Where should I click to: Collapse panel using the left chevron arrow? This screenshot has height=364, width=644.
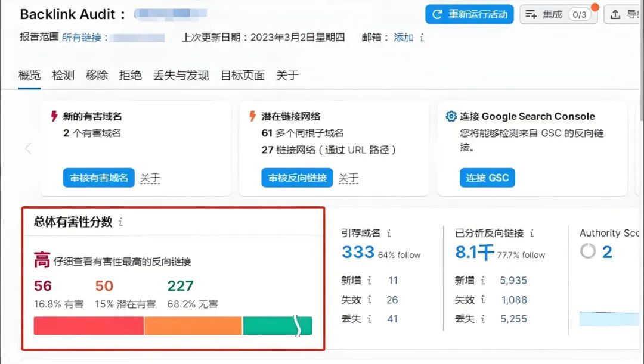[27, 149]
